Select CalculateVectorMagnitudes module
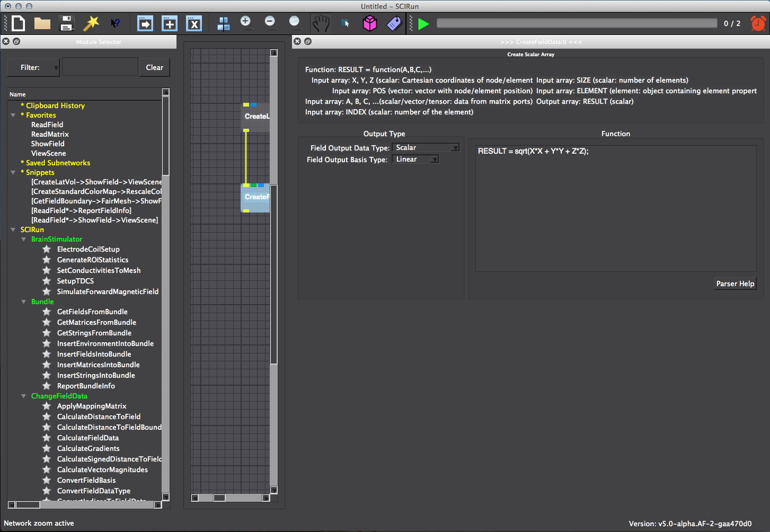Screen dimensions: 770x532 tap(102, 469)
